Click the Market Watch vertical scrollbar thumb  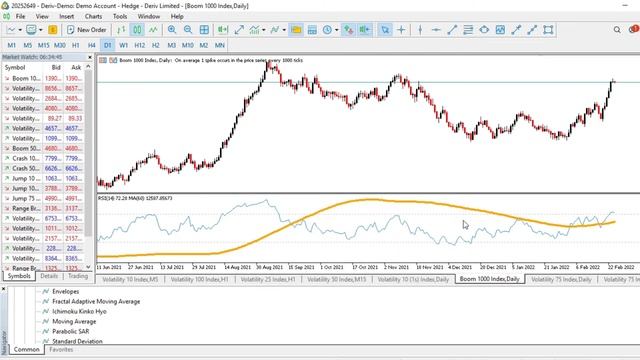pos(88,153)
